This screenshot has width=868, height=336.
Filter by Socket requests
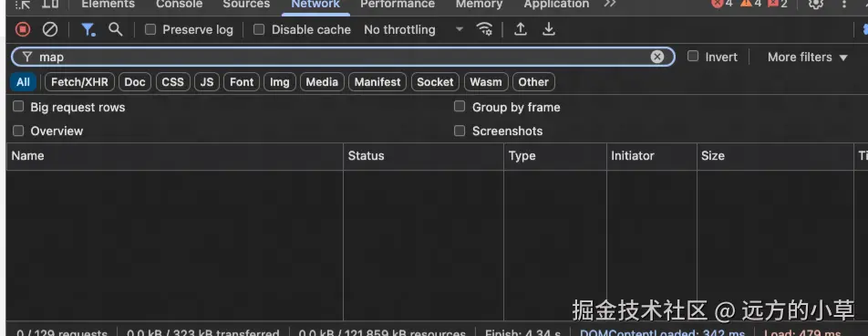click(435, 82)
